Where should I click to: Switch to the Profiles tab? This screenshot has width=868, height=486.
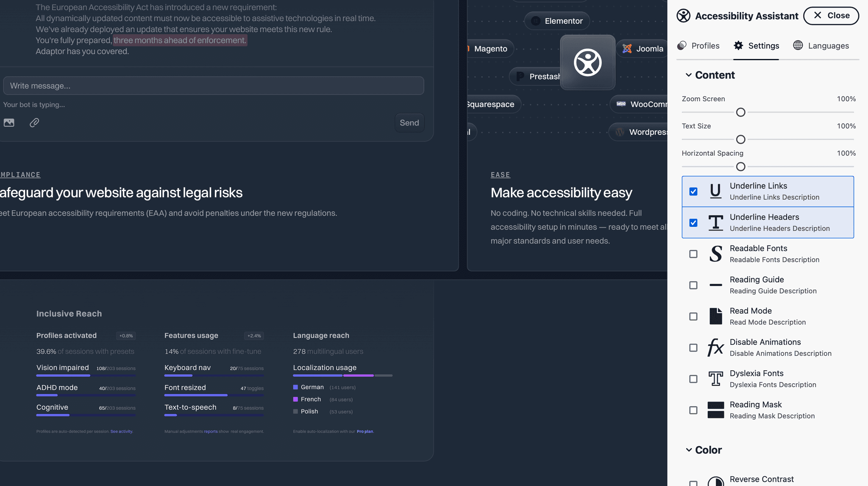click(x=698, y=46)
